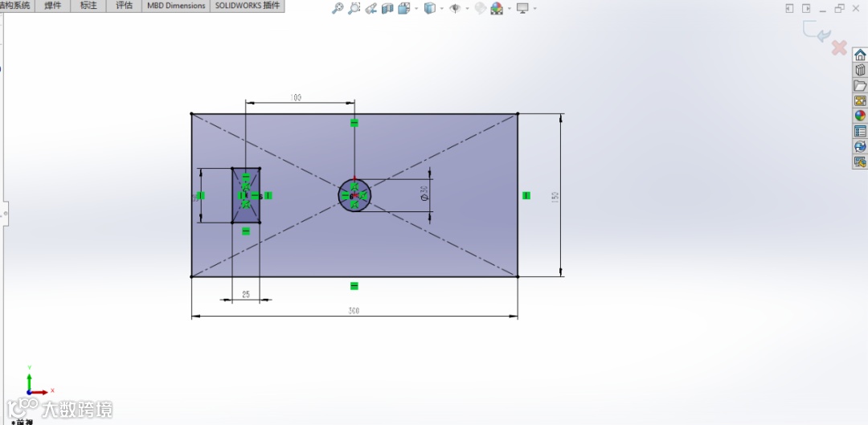This screenshot has width=868, height=425.
Task: Select the circle's center point
Action: [x=354, y=195]
